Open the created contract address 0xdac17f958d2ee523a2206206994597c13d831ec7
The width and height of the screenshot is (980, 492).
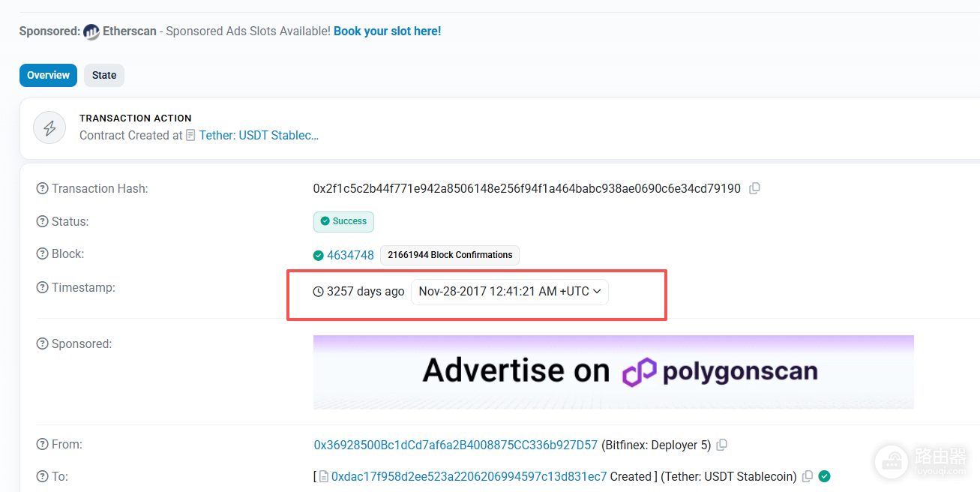tap(469, 477)
